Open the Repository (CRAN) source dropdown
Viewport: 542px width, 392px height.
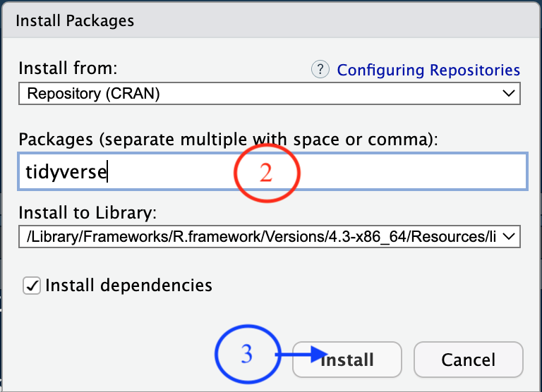coord(268,94)
